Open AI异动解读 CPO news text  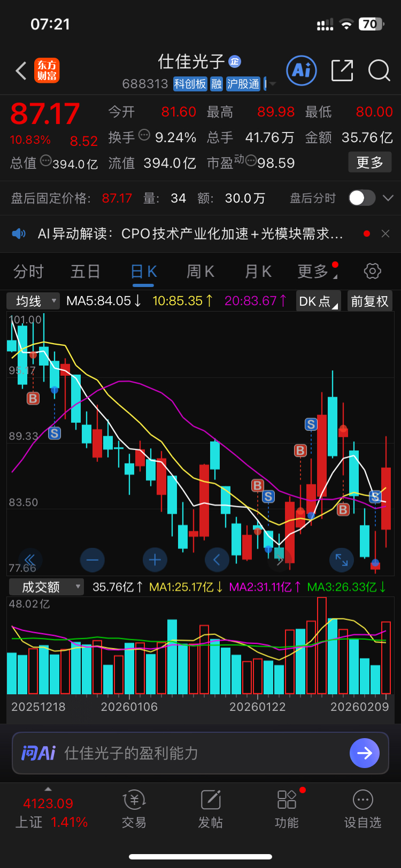(x=190, y=234)
